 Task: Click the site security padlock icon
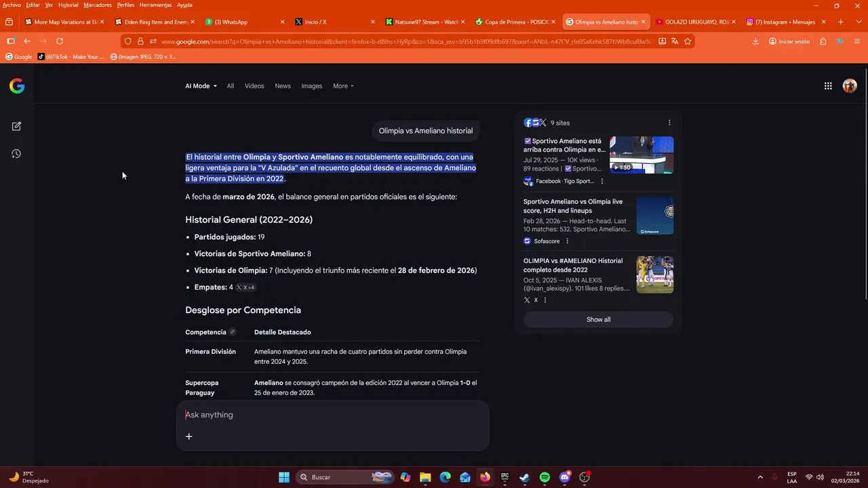140,41
